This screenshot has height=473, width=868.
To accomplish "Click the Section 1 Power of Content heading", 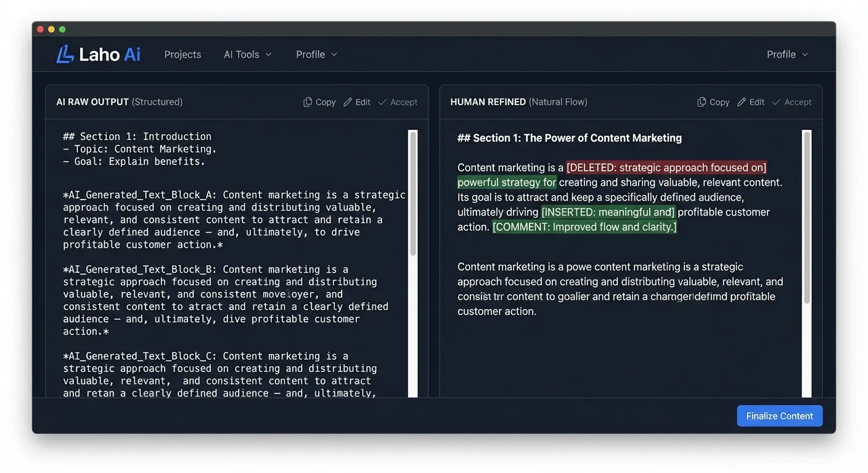I will [x=570, y=138].
